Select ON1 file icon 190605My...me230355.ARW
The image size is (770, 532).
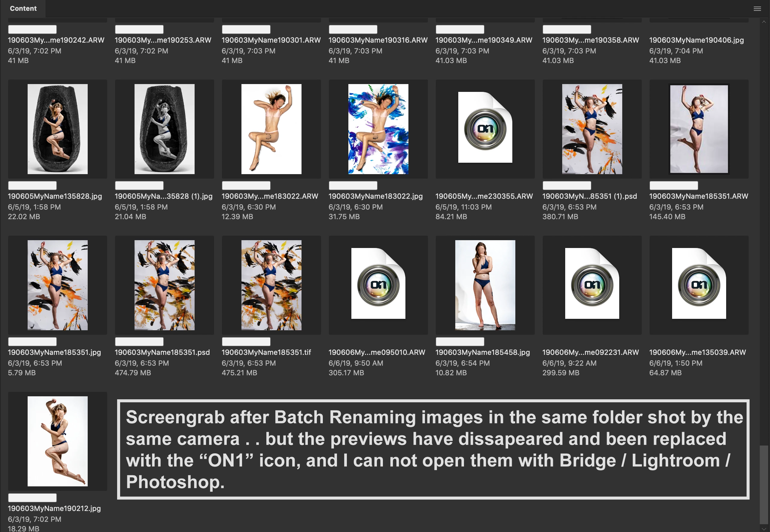(485, 127)
